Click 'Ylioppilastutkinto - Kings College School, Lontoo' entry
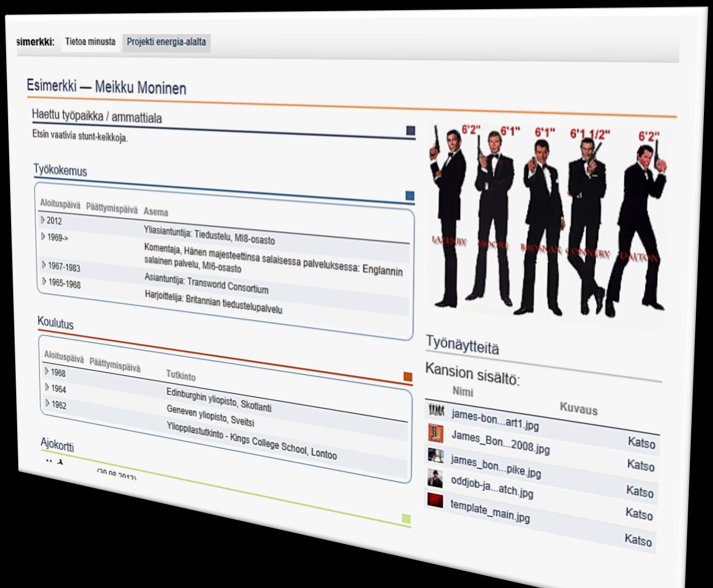 (x=252, y=440)
